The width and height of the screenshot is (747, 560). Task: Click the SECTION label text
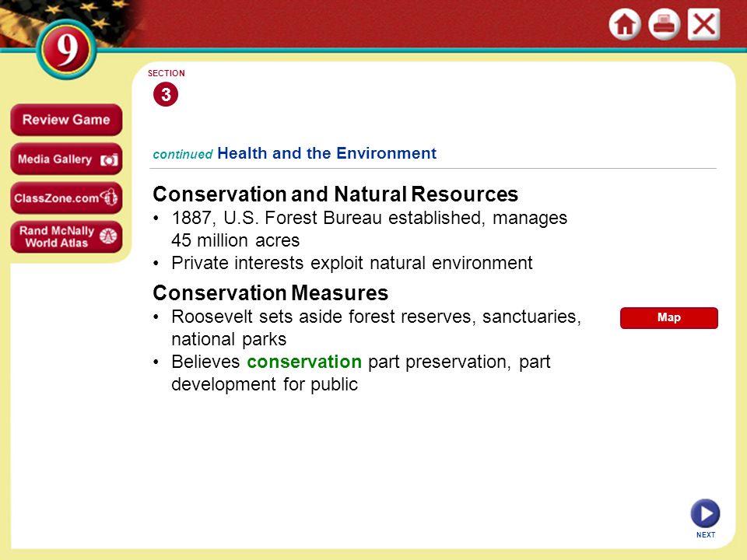pyautogui.click(x=167, y=73)
